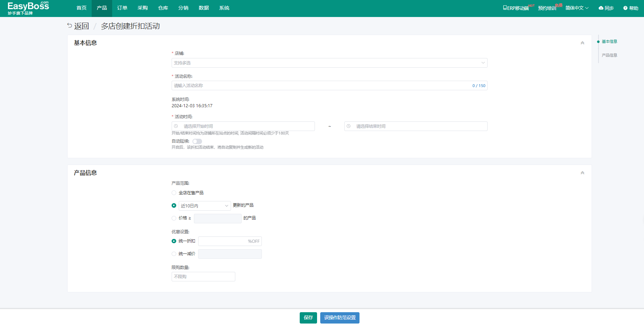Jump to 基本信息 in side anchor
The image size is (644, 326).
click(609, 41)
